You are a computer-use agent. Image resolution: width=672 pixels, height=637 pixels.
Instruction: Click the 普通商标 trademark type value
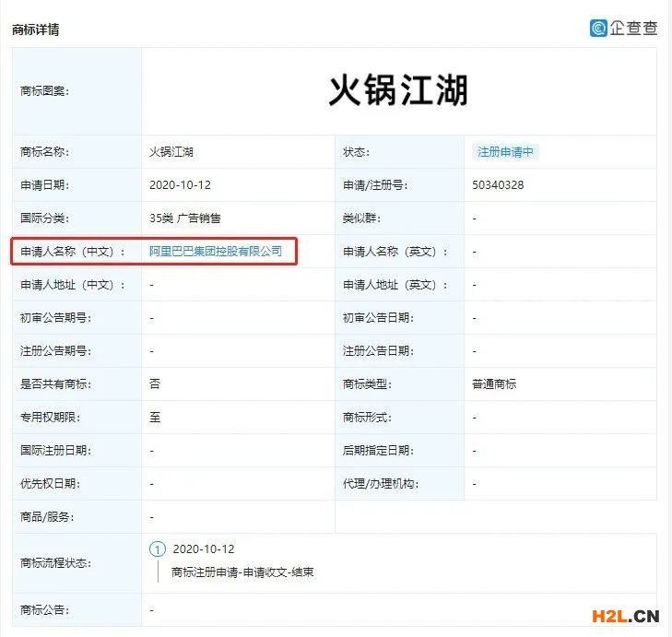[494, 383]
